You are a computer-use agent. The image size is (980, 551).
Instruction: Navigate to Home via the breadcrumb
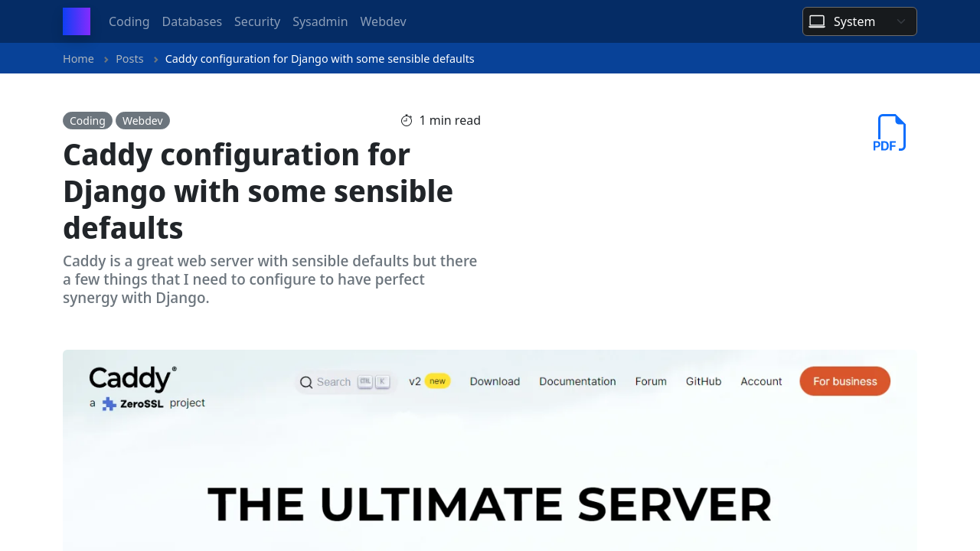(x=78, y=58)
